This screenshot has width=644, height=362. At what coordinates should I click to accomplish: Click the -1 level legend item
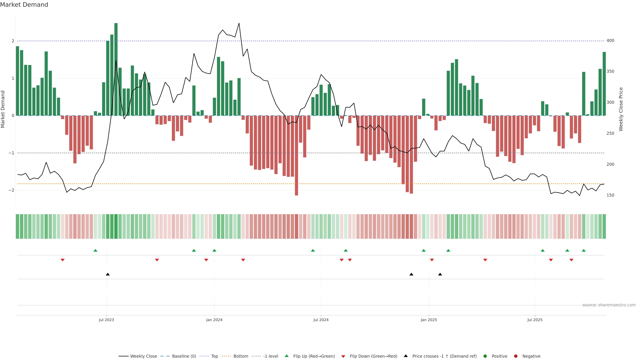click(x=271, y=356)
